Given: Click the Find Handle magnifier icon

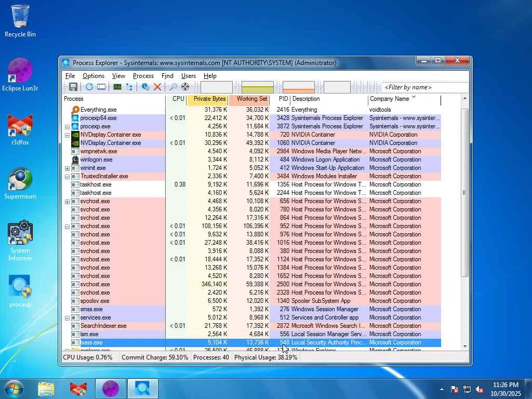Looking at the screenshot, I should [173, 87].
